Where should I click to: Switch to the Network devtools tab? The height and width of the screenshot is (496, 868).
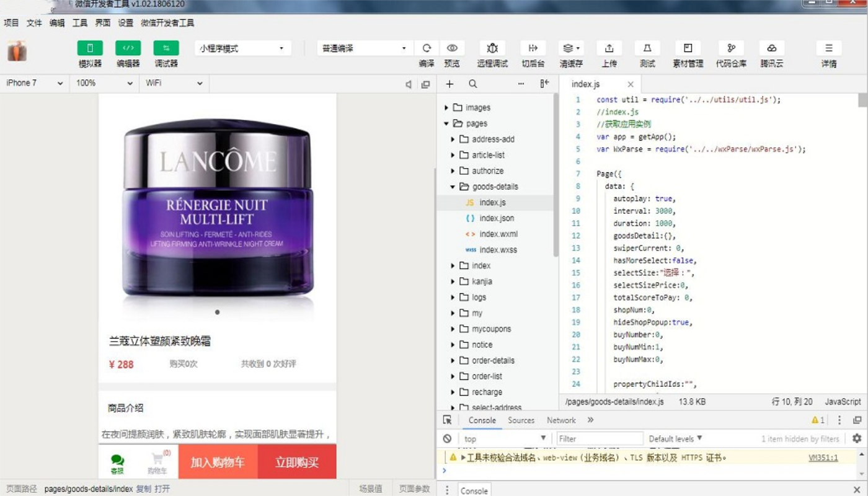coord(561,420)
